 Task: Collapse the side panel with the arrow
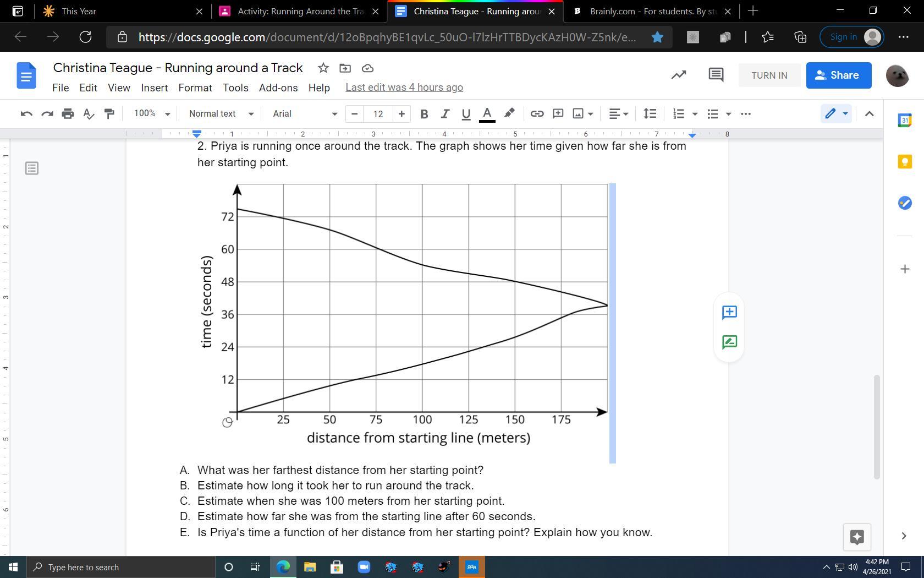click(x=904, y=536)
